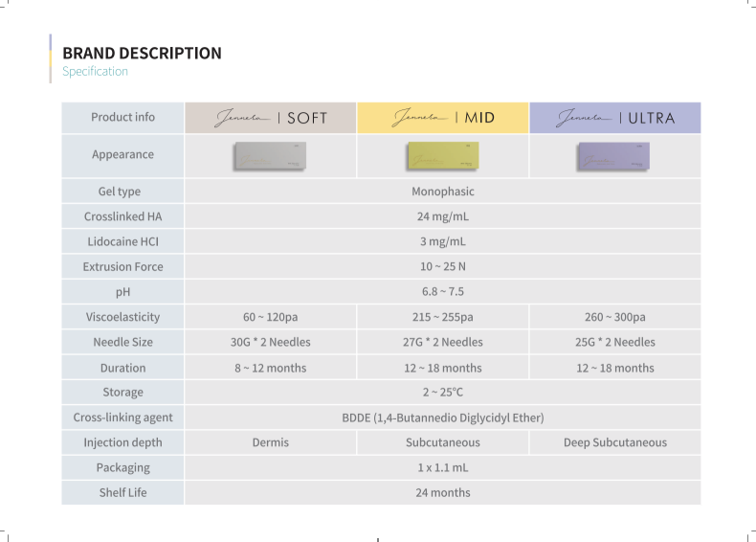Select the Monophasic value
This screenshot has height=542, width=756.
coord(443,192)
